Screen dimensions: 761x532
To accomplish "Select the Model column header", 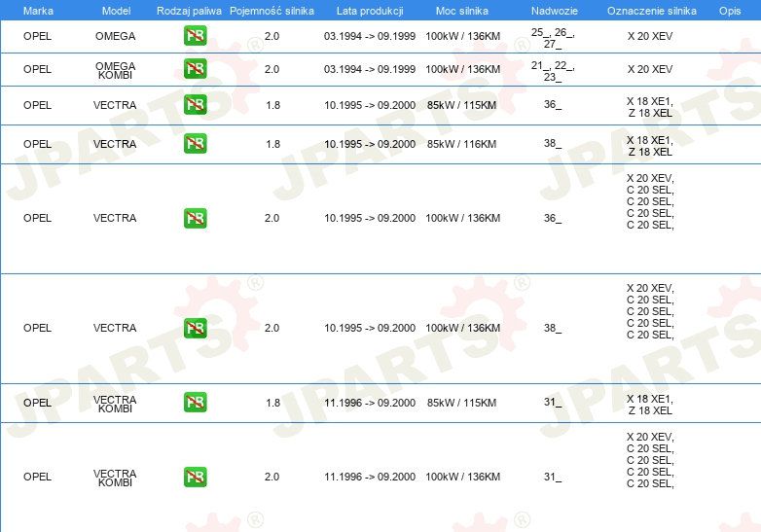I will click(x=116, y=10).
